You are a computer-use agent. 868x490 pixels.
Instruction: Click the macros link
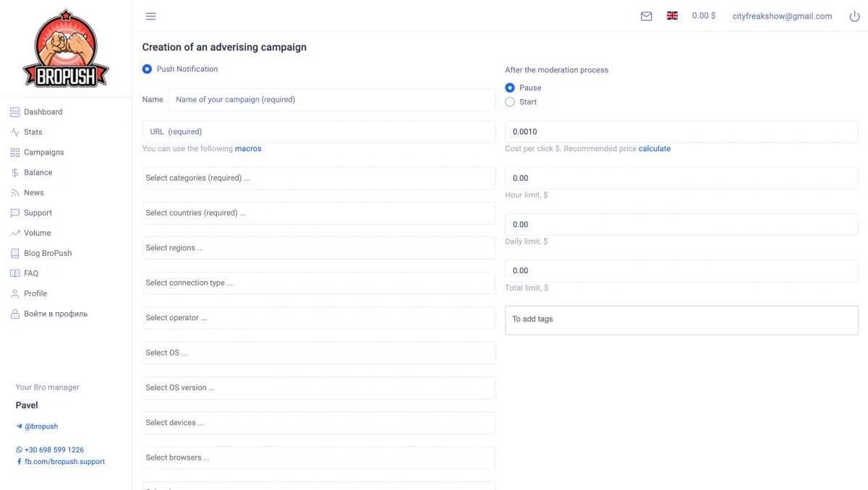(x=248, y=149)
